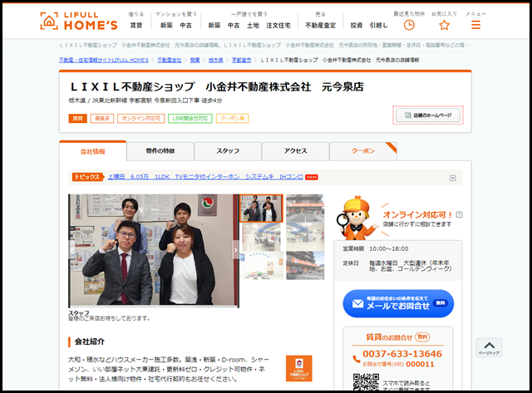532x393 pixels.
Task: Switch to the 物件の特徴 tab
Action: (x=160, y=151)
